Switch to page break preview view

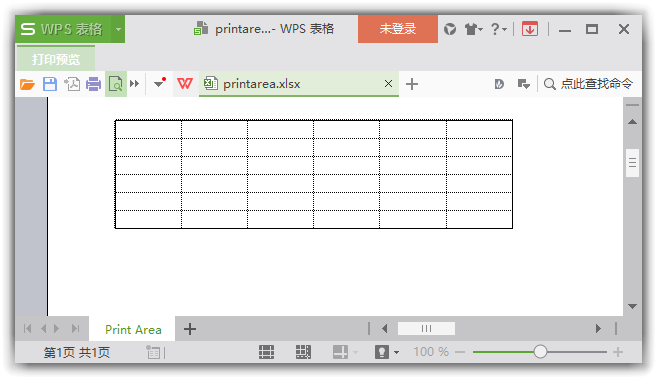tap(303, 352)
